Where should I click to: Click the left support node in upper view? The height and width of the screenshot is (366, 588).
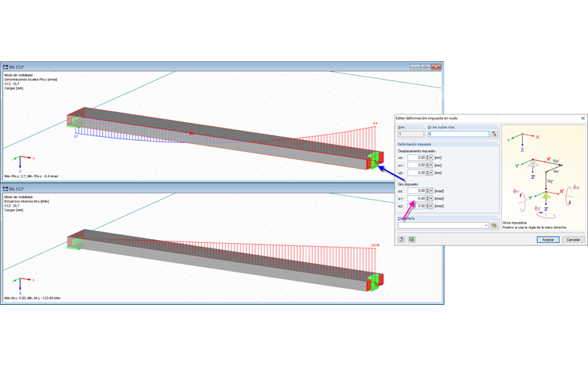tap(76, 121)
